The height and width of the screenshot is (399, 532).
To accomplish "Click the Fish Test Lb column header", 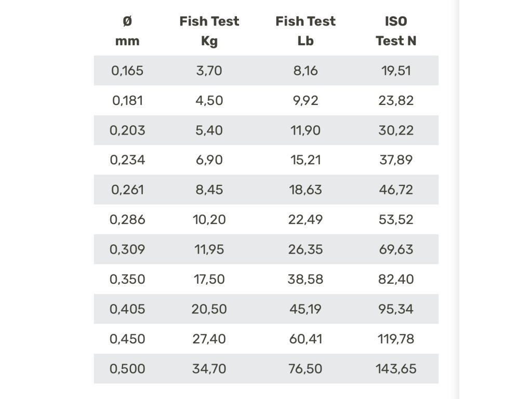I will tap(305, 31).
